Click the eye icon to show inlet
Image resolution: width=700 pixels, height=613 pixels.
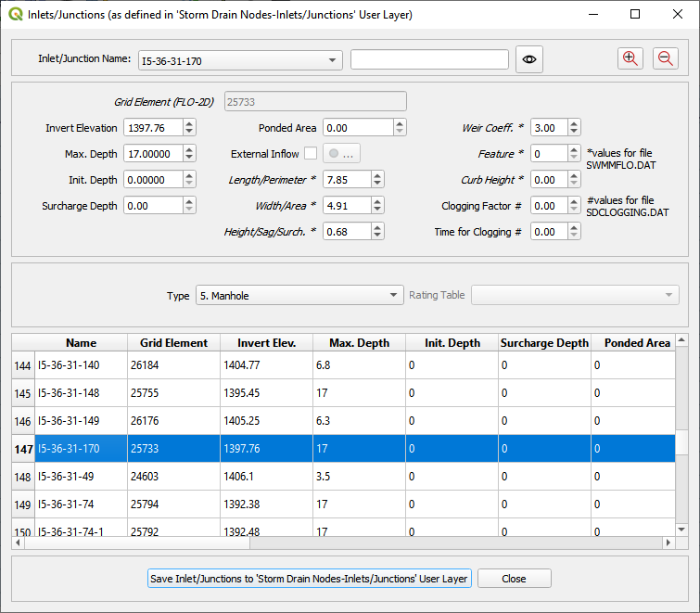pos(529,59)
